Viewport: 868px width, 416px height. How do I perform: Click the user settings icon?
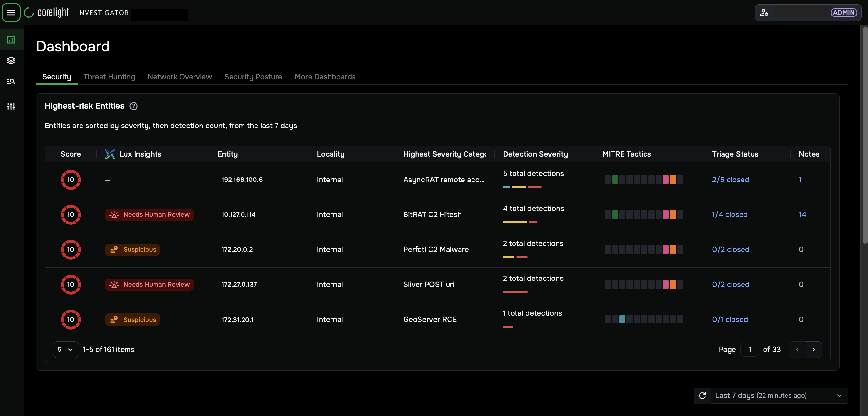pos(764,13)
